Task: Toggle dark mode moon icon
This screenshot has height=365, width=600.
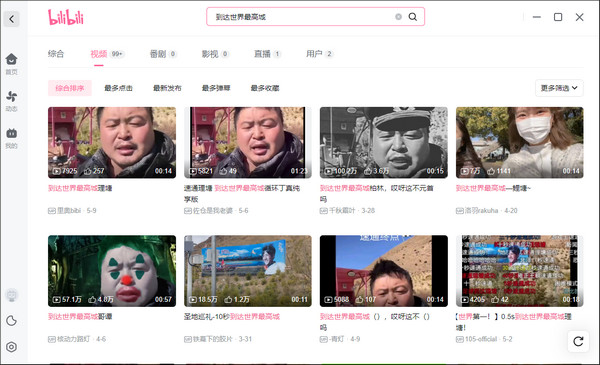Action: [11, 321]
